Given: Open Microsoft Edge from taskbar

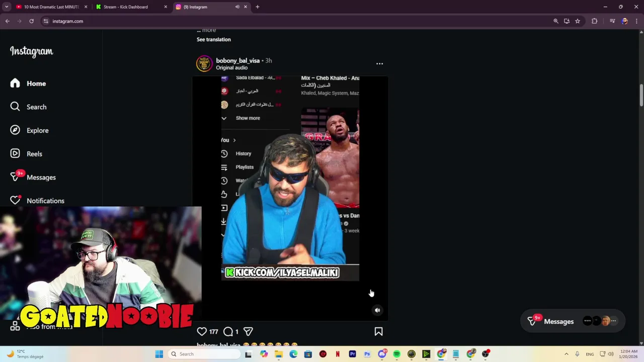Looking at the screenshot, I should (293, 354).
